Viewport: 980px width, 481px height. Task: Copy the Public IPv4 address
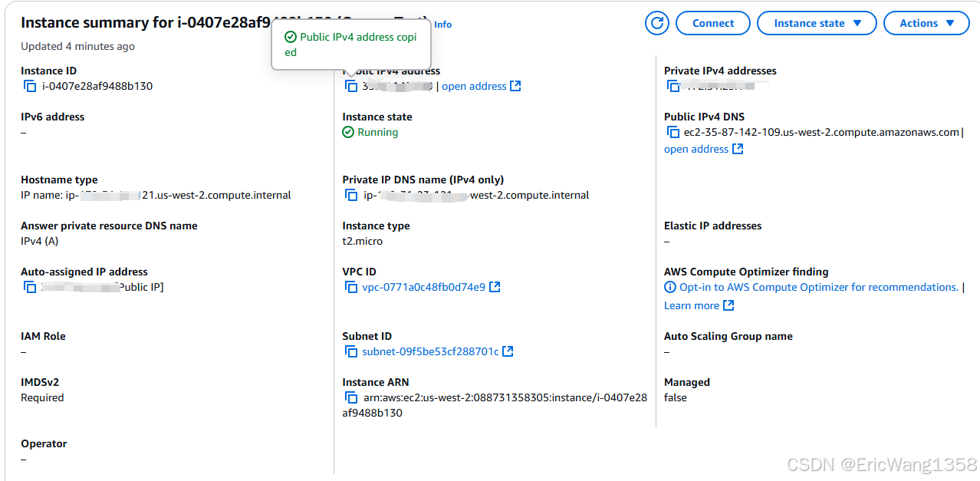pos(350,86)
